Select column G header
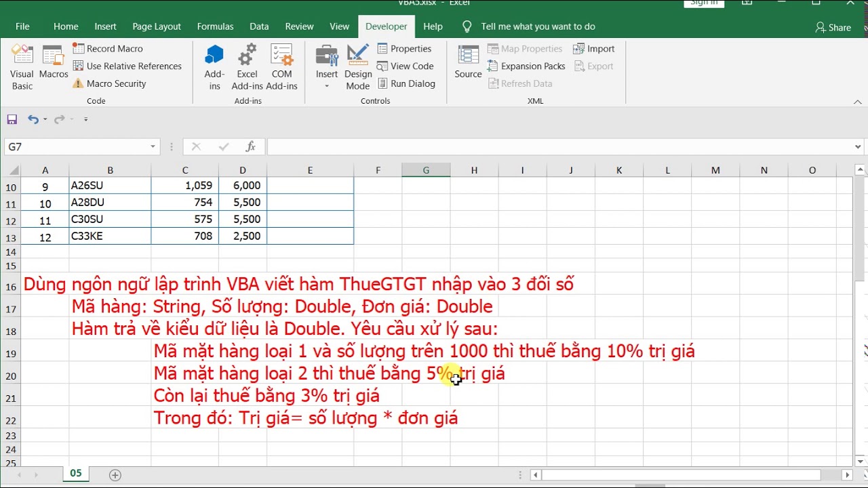 coord(426,170)
